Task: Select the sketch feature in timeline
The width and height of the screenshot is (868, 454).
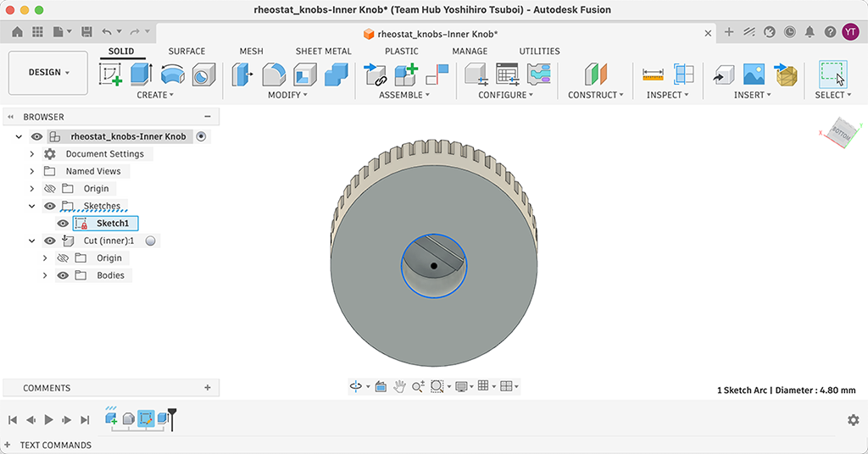Action: click(x=146, y=418)
